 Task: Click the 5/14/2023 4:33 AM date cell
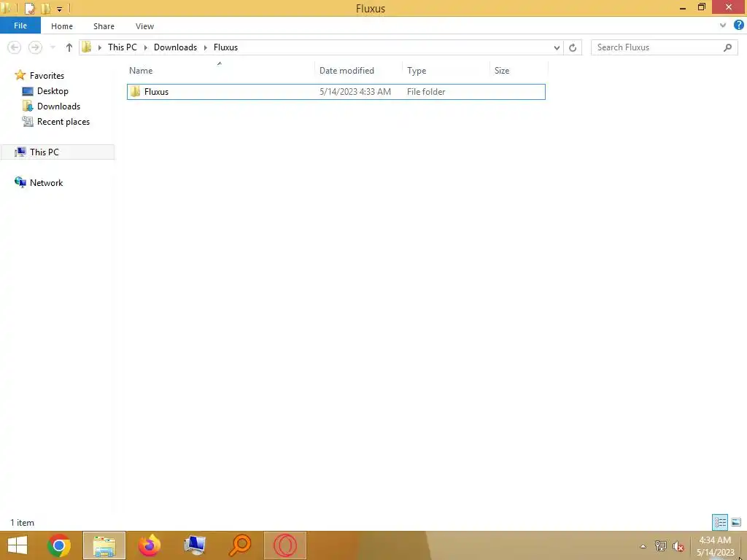(355, 92)
